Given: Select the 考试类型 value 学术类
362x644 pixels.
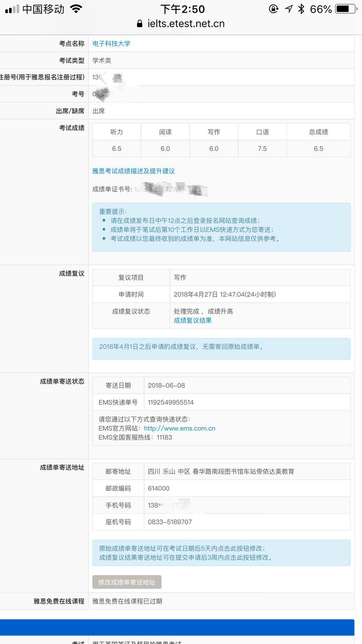Looking at the screenshot, I should (x=102, y=60).
